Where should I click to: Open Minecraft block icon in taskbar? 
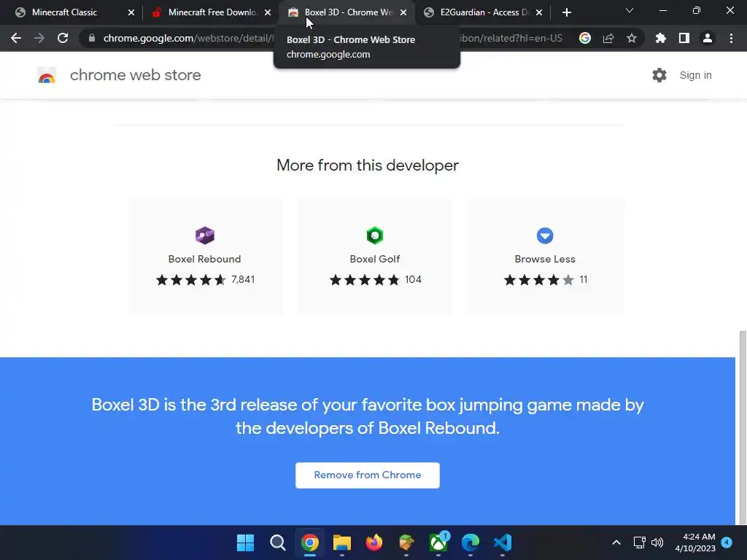pyautogui.click(x=406, y=542)
